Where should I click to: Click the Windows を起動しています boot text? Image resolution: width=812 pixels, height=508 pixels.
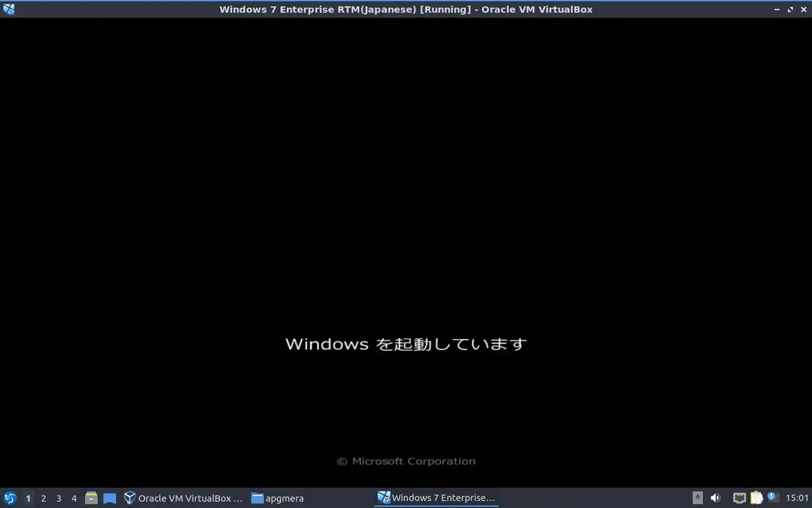pos(406,344)
